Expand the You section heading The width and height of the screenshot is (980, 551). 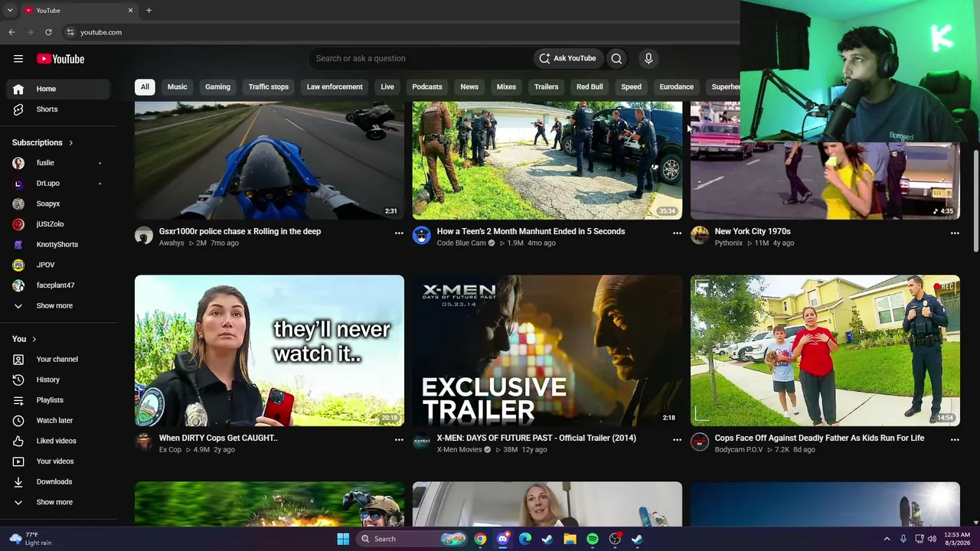[x=24, y=339]
